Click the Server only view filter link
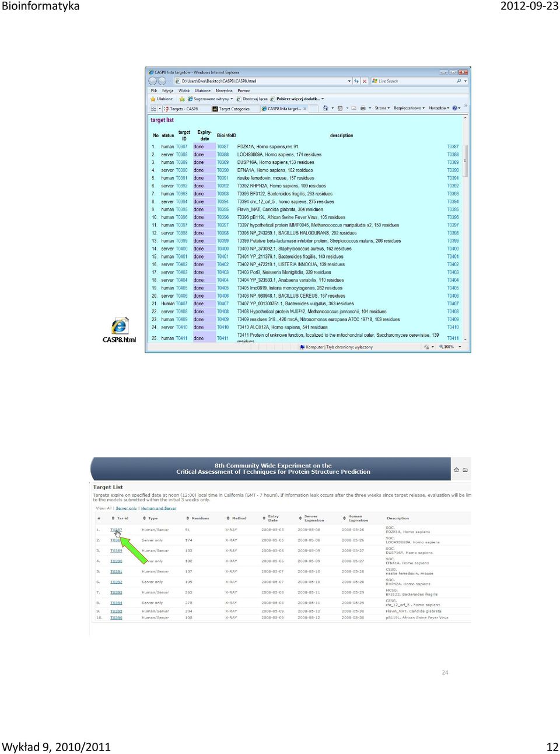Image resolution: width=560 pixels, height=754 pixels. (x=126, y=508)
